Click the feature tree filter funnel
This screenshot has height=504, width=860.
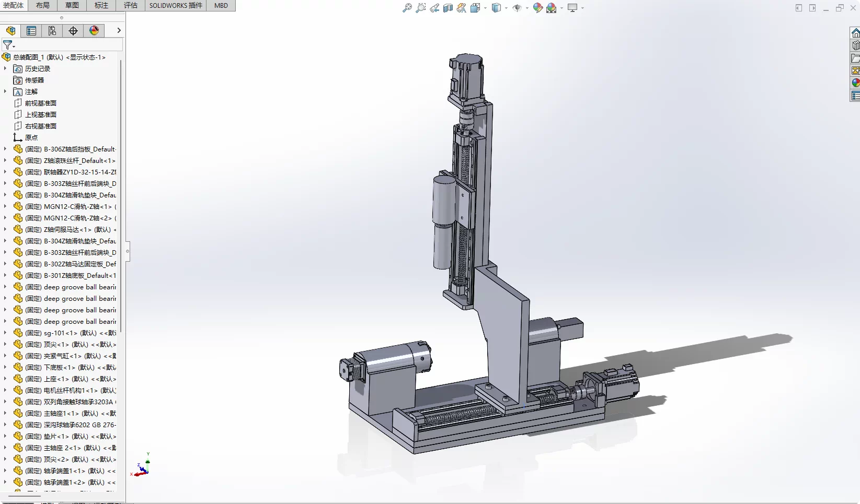coord(8,45)
